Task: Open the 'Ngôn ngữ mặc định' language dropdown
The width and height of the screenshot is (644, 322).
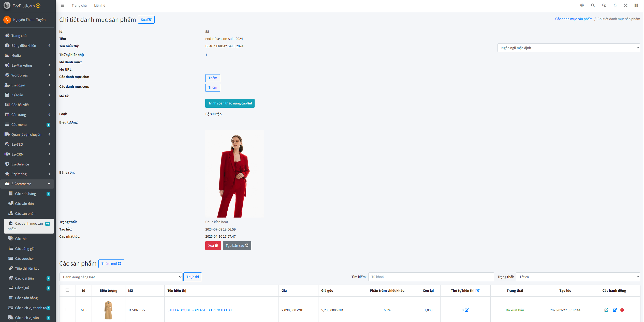Action: tap(568, 48)
